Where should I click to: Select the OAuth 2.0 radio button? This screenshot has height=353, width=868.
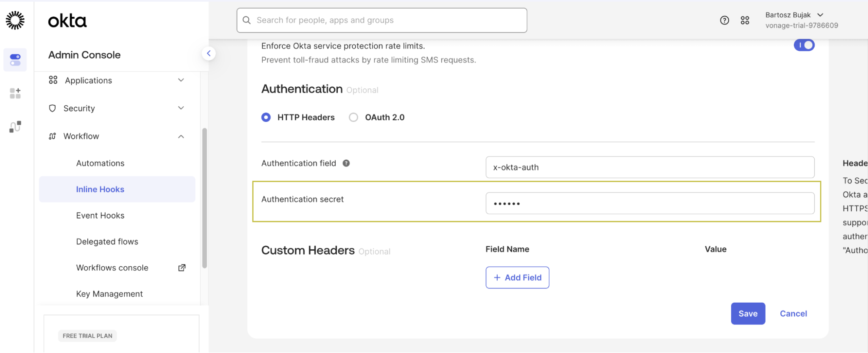pyautogui.click(x=353, y=118)
